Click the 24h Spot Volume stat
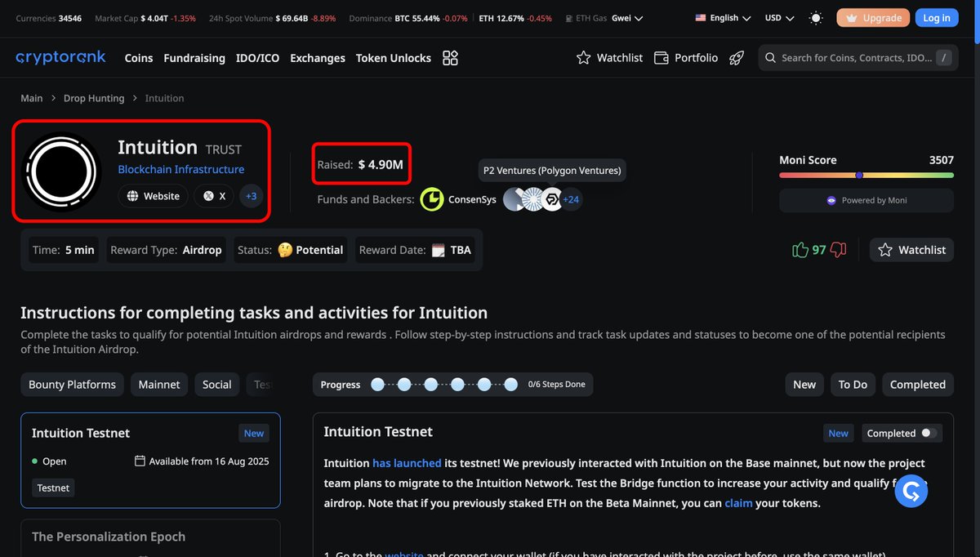 tap(272, 18)
